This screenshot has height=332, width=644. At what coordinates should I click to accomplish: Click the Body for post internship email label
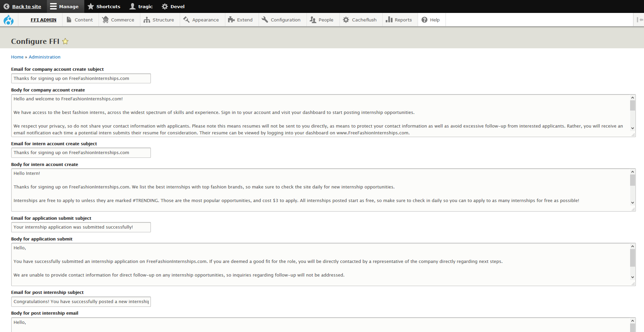click(x=45, y=313)
